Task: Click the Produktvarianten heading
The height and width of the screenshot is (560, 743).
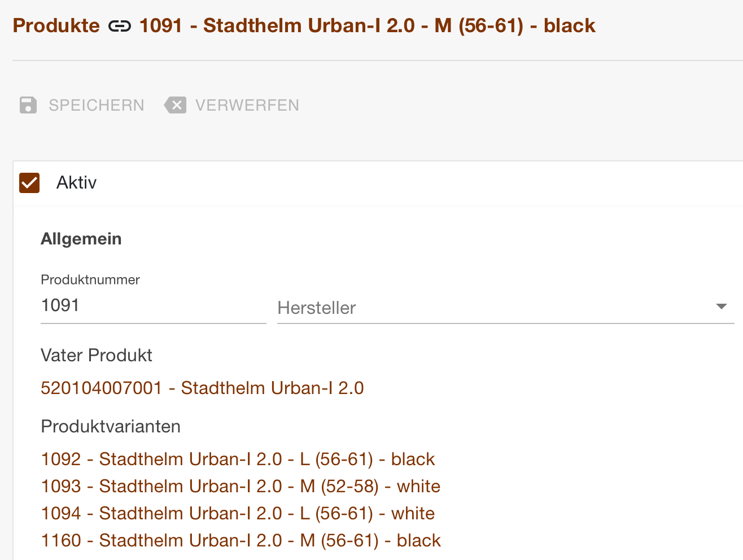Action: [x=111, y=427]
